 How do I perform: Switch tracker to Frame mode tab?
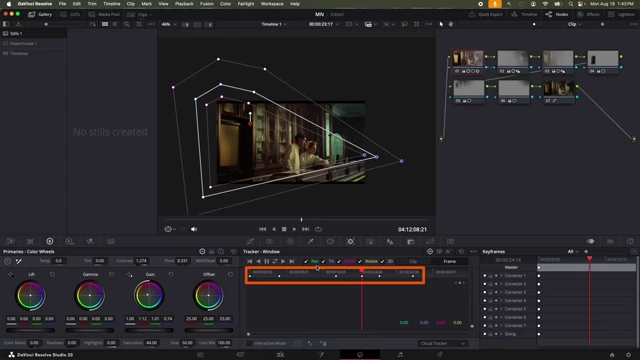click(449, 261)
